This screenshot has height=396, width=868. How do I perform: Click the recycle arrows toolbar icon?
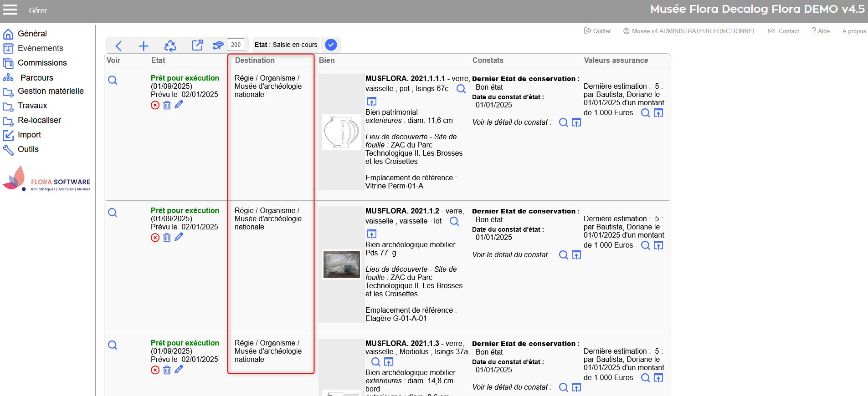click(x=170, y=46)
